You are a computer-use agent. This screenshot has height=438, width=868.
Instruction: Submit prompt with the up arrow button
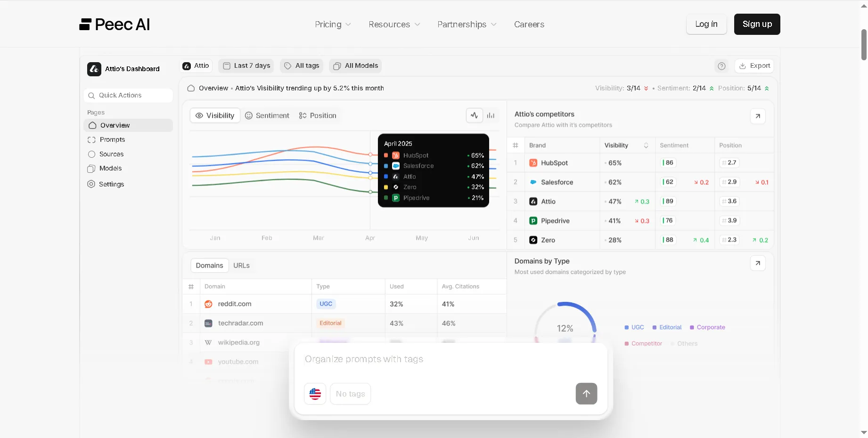(x=586, y=394)
